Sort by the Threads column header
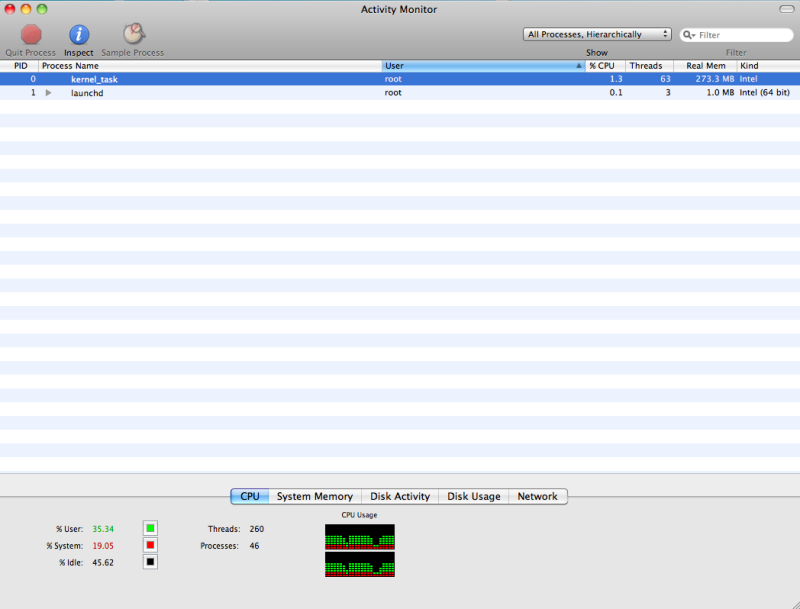800x609 pixels. coord(649,66)
